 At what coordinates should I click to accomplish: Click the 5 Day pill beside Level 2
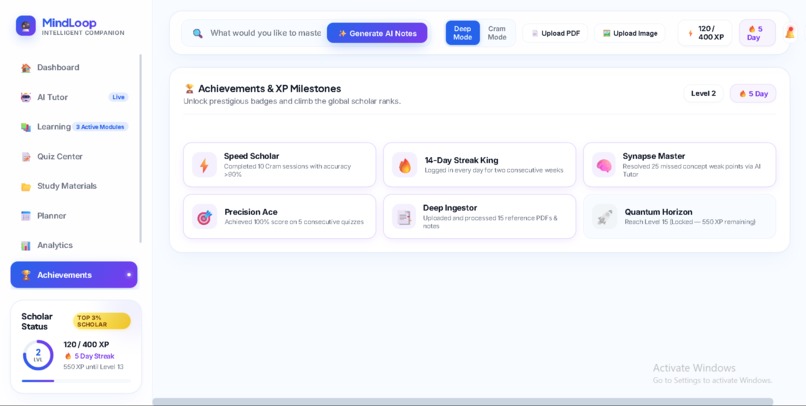[x=753, y=94]
